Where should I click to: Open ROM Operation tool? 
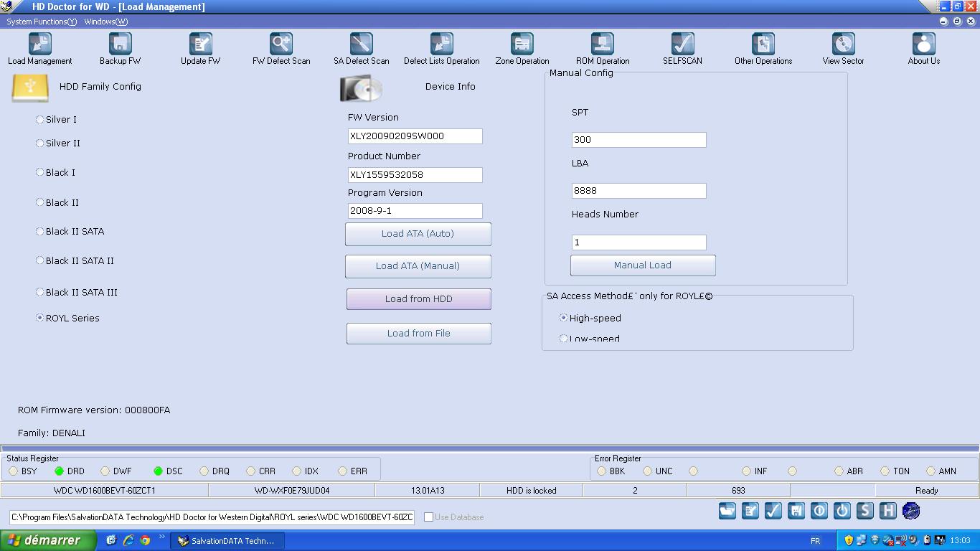coord(603,49)
